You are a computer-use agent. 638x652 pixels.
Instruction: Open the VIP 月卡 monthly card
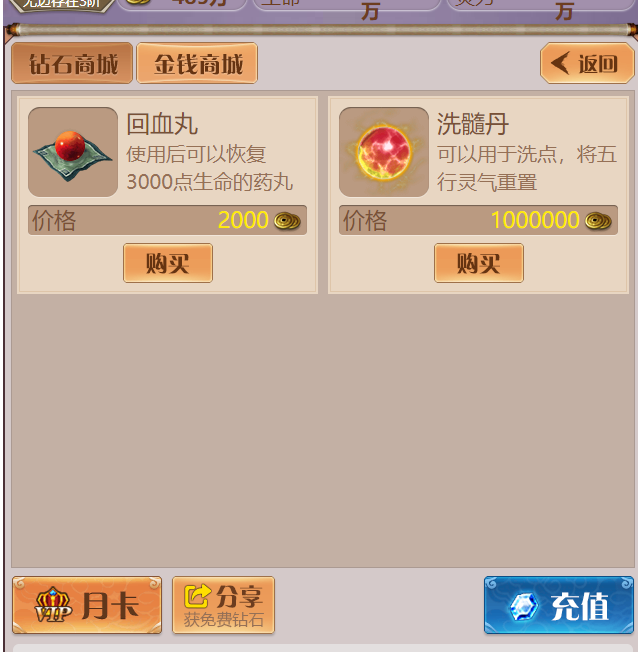click(x=87, y=605)
